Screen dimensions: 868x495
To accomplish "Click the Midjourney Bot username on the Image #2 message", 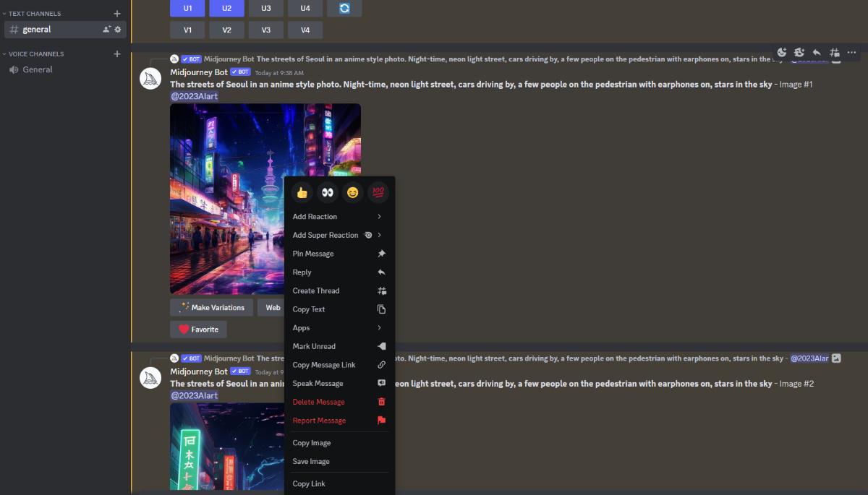I will pyautogui.click(x=199, y=371).
